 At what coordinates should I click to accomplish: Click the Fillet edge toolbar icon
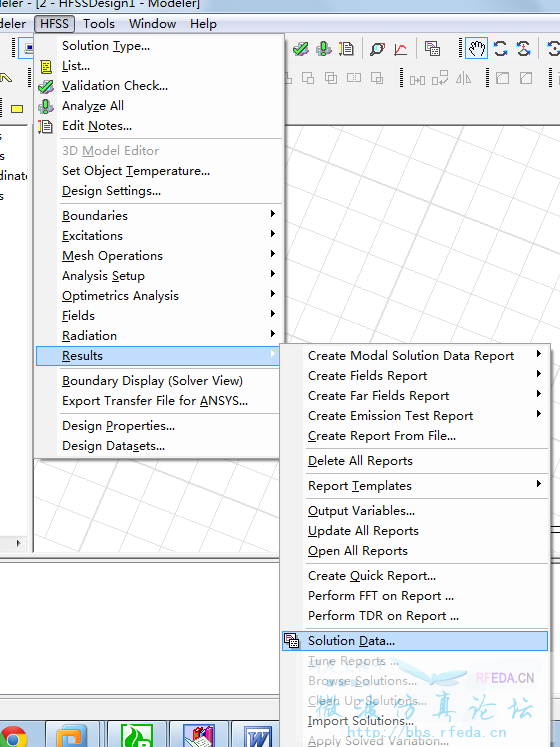click(x=502, y=78)
